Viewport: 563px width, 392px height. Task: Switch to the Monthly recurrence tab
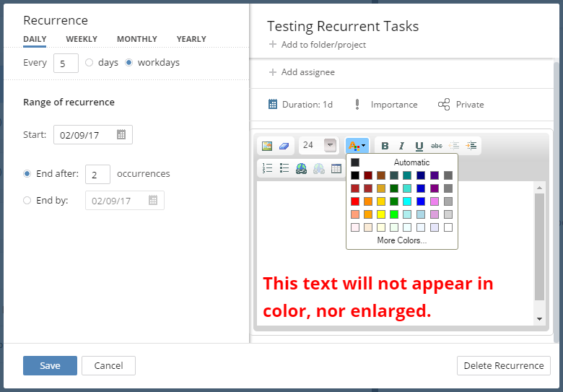[136, 39]
